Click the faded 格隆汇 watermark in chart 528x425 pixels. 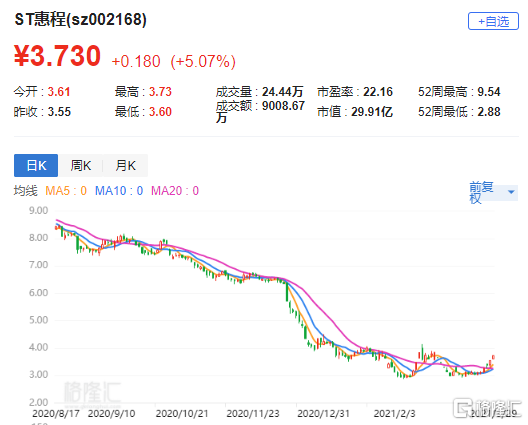coord(92,392)
